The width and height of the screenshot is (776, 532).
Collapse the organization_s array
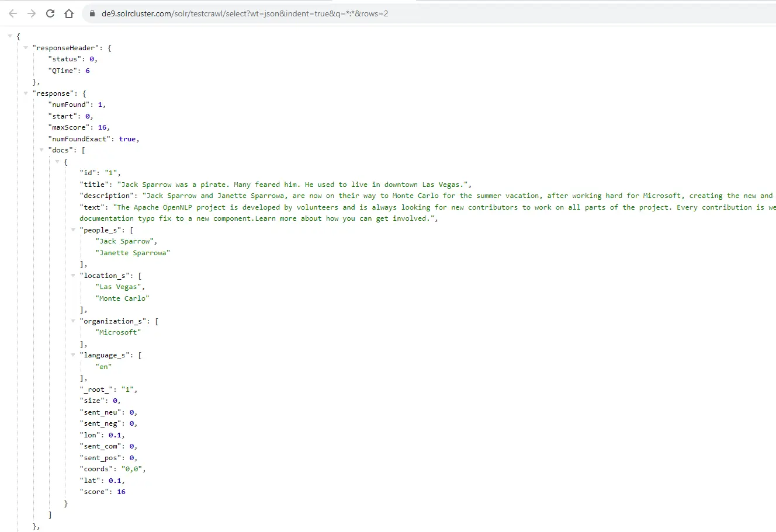point(73,321)
